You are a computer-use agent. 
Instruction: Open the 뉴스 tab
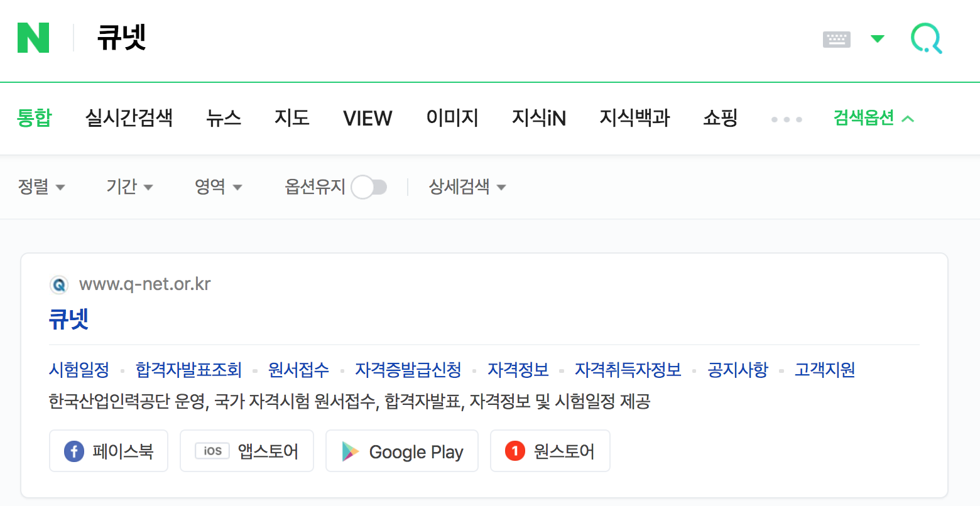tap(224, 118)
